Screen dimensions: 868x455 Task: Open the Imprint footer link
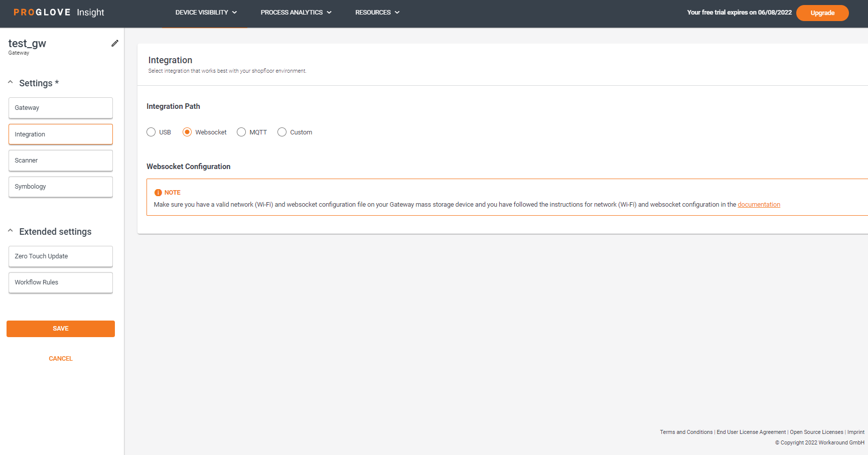pyautogui.click(x=856, y=432)
